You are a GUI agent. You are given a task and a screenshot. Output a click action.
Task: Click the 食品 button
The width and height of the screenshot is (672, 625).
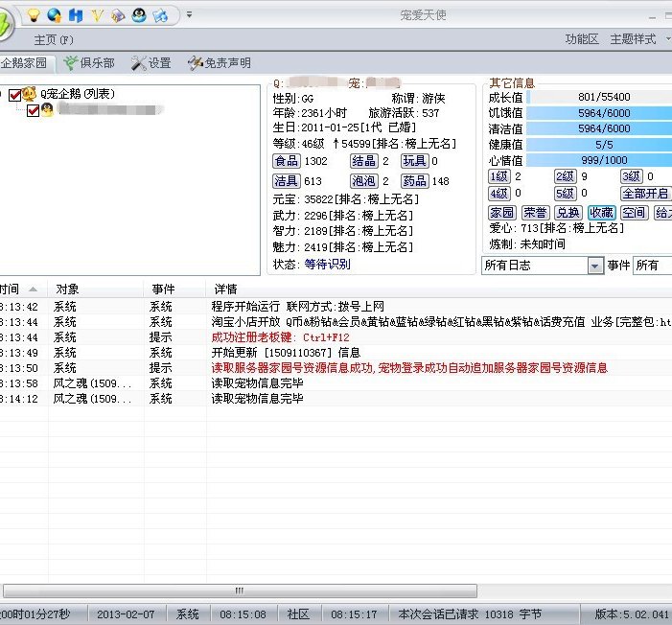pyautogui.click(x=287, y=161)
